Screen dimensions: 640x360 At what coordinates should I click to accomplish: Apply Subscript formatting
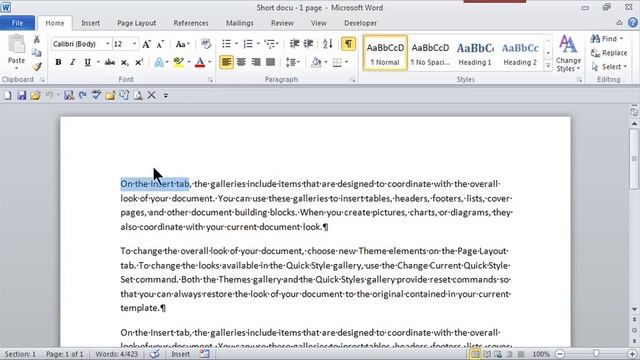pos(124,62)
